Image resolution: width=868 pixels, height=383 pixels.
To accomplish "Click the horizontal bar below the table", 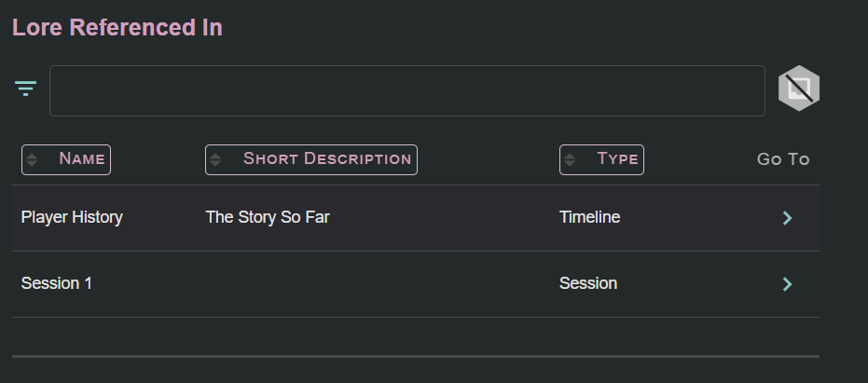I will pos(415,356).
